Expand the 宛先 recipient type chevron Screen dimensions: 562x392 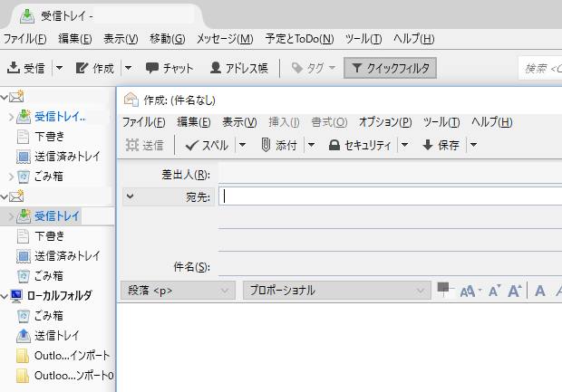click(130, 196)
